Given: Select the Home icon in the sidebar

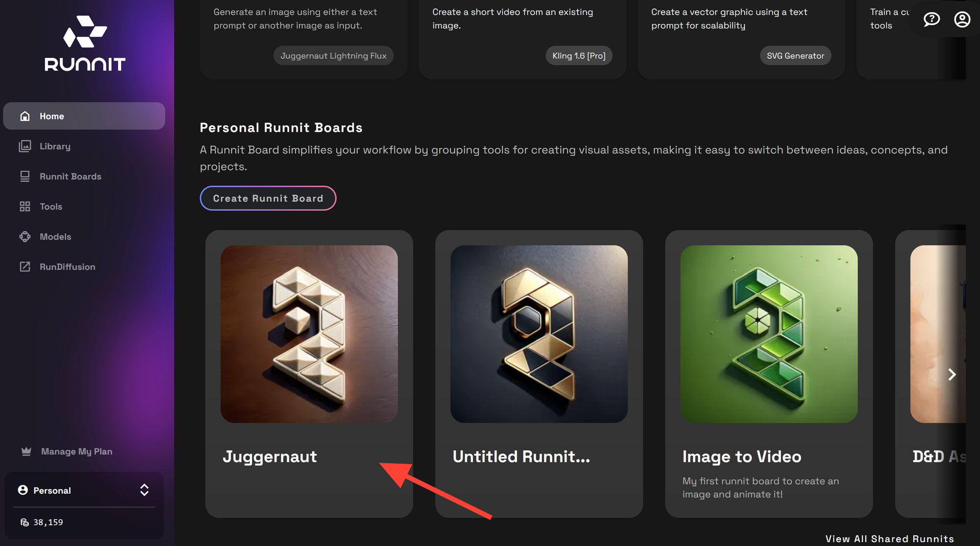Looking at the screenshot, I should click(25, 116).
